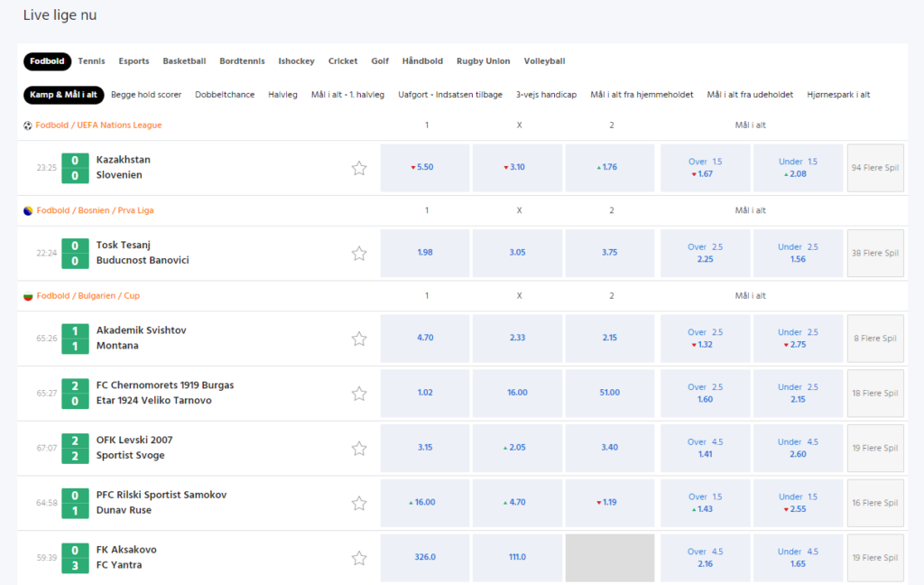Image resolution: width=924 pixels, height=585 pixels.
Task: Select Mål i alt fra udeholdet market
Action: click(x=750, y=95)
